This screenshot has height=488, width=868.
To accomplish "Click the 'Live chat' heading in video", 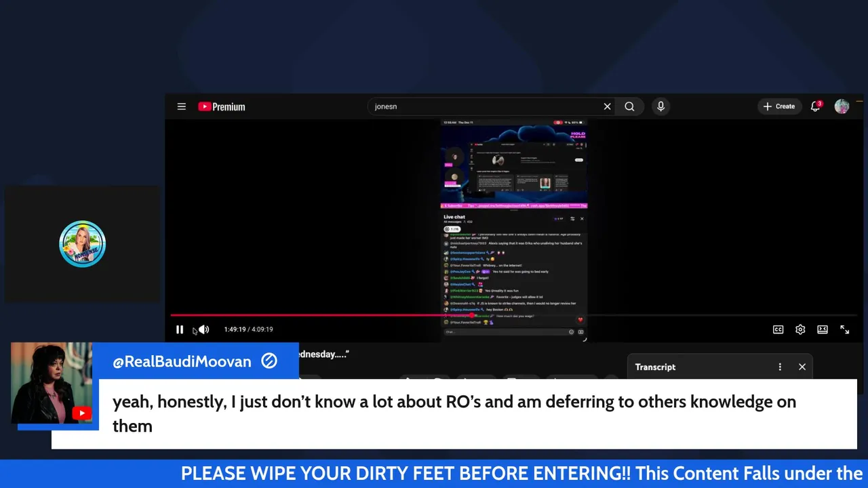I will (454, 217).
